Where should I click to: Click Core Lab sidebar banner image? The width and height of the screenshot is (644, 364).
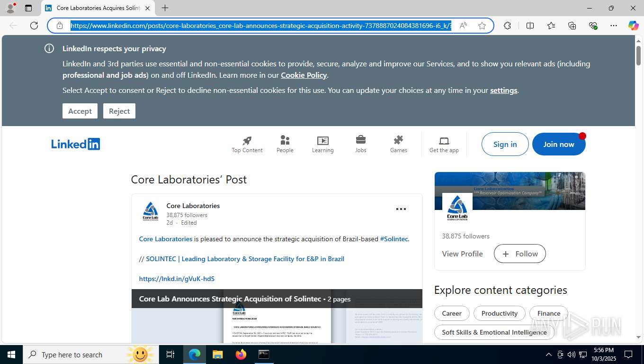510,191
